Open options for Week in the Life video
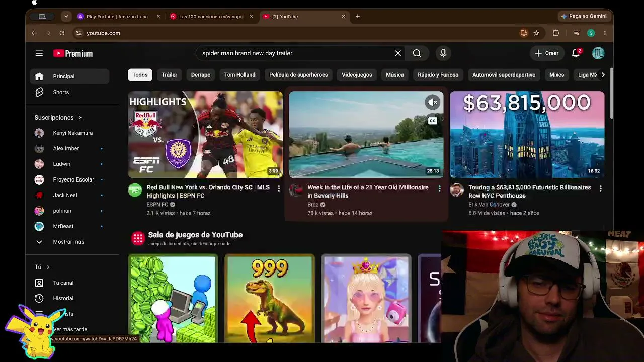 [439, 188]
